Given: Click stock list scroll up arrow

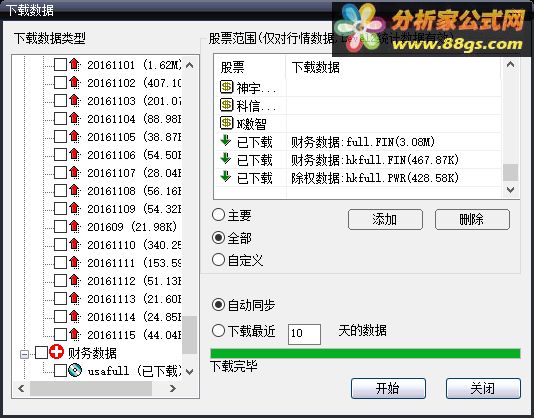Looking at the screenshot, I should pos(510,64).
